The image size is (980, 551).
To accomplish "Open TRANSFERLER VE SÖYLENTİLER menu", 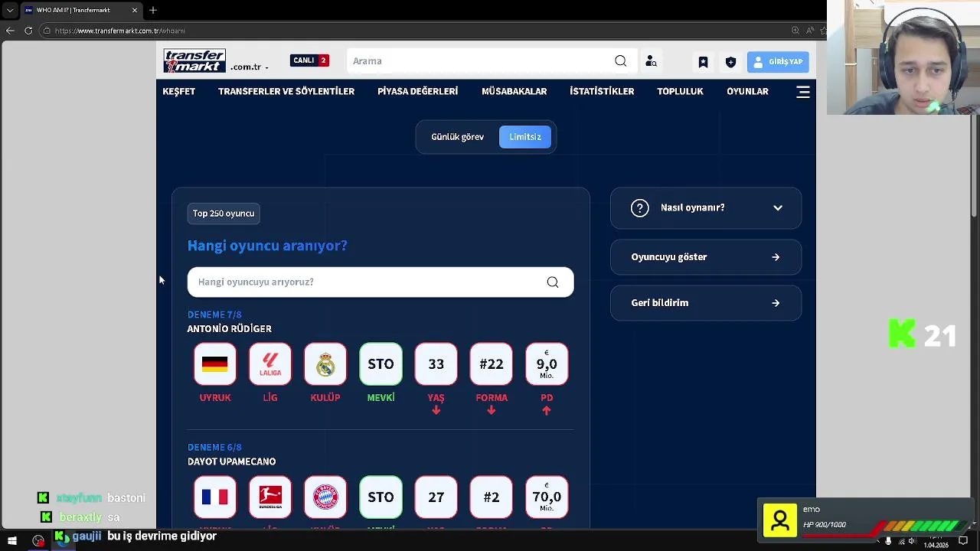I will click(286, 91).
